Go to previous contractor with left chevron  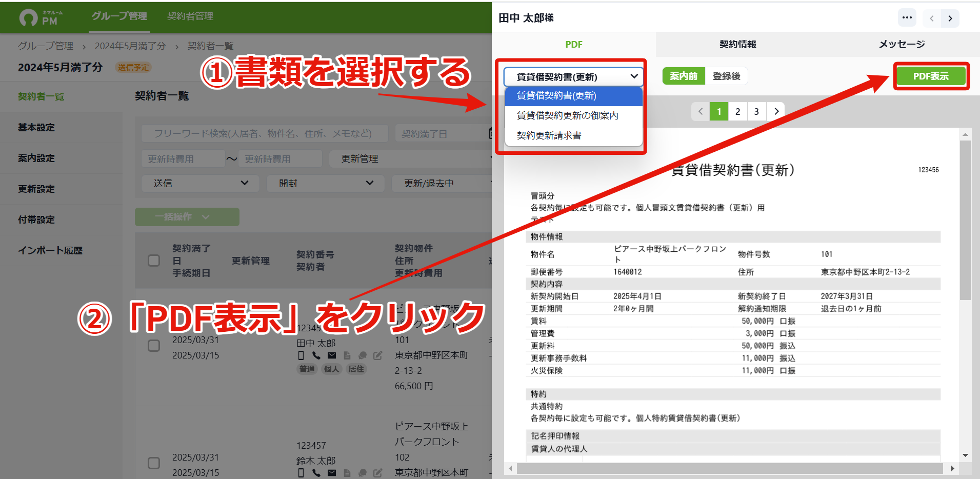pyautogui.click(x=931, y=18)
